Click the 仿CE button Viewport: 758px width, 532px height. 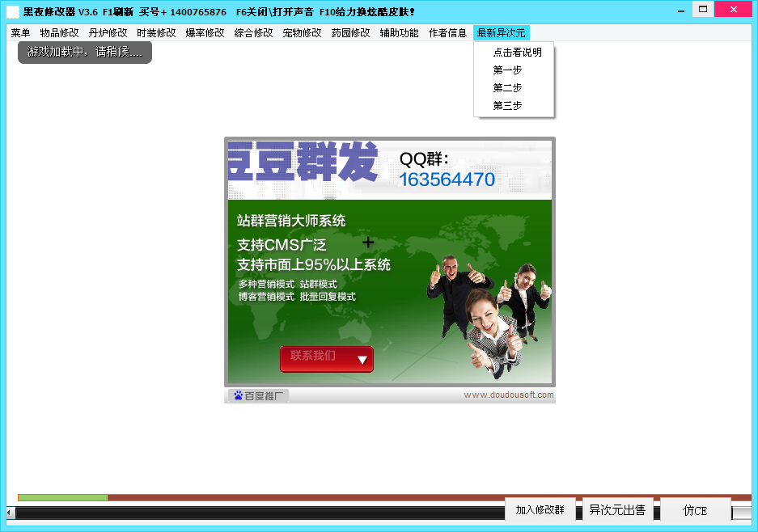[695, 510]
